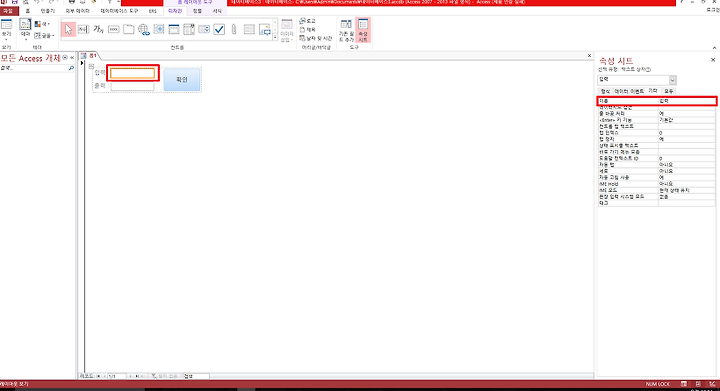Click the layout selector handle on form

[x=91, y=66]
